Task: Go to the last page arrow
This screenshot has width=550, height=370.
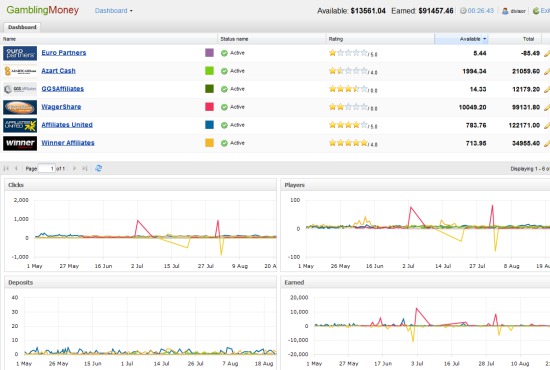Action: 85,168
